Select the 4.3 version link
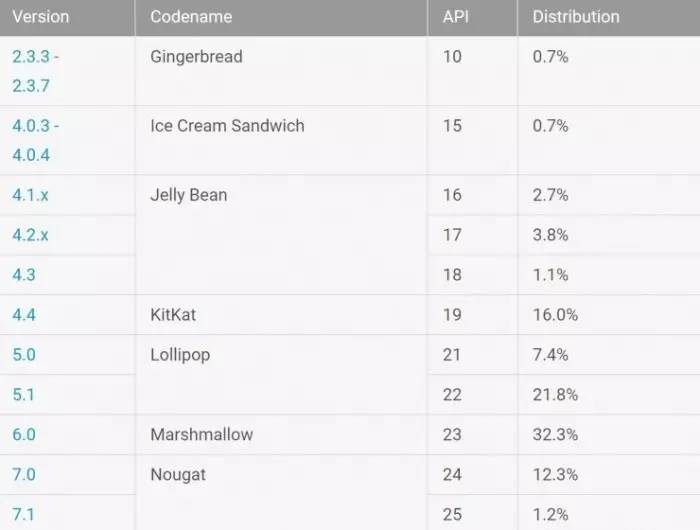The height and width of the screenshot is (530, 700). tap(24, 275)
